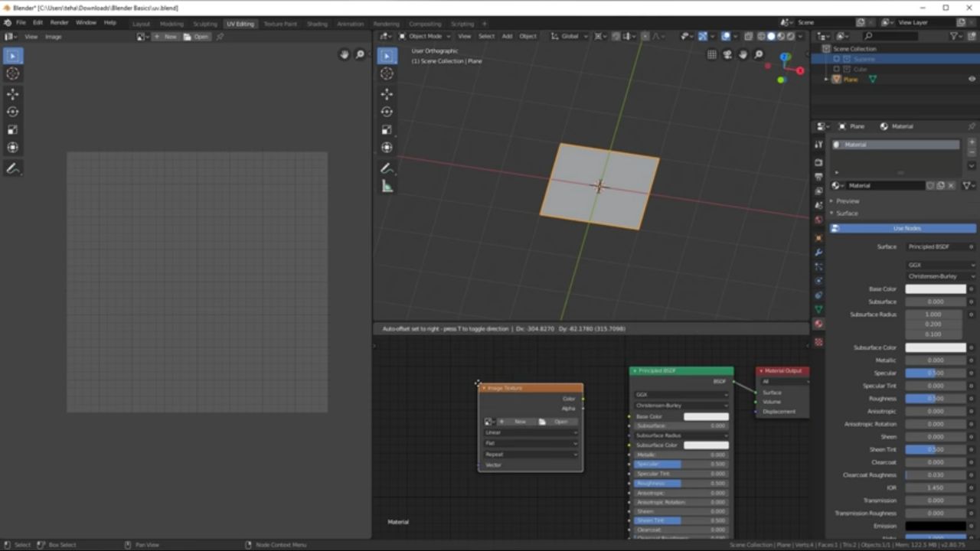This screenshot has width=980, height=551.
Task: Select the Annotate tool in 3D viewport
Action: pos(387,168)
